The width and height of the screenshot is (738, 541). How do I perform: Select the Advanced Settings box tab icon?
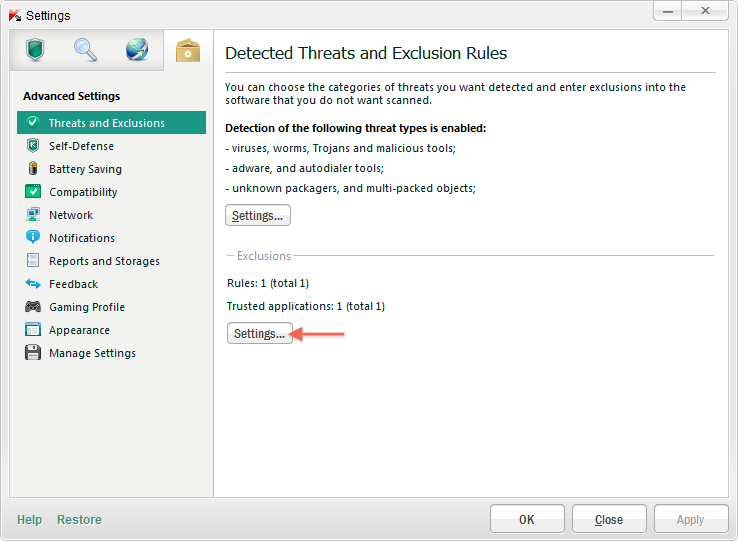click(188, 50)
